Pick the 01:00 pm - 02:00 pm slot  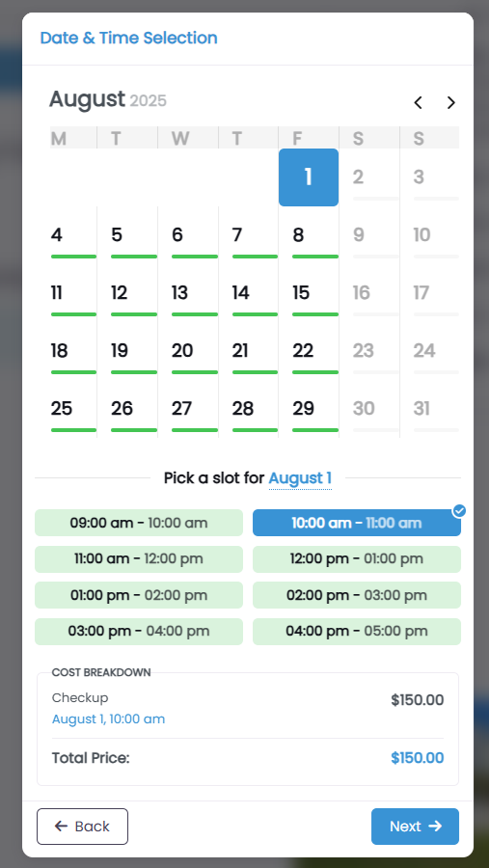(x=139, y=595)
